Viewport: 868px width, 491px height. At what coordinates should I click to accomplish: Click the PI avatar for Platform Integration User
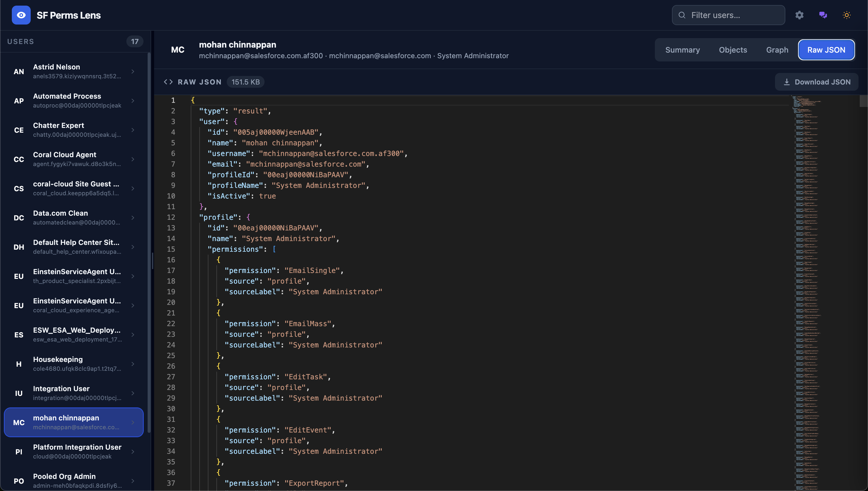(19, 452)
